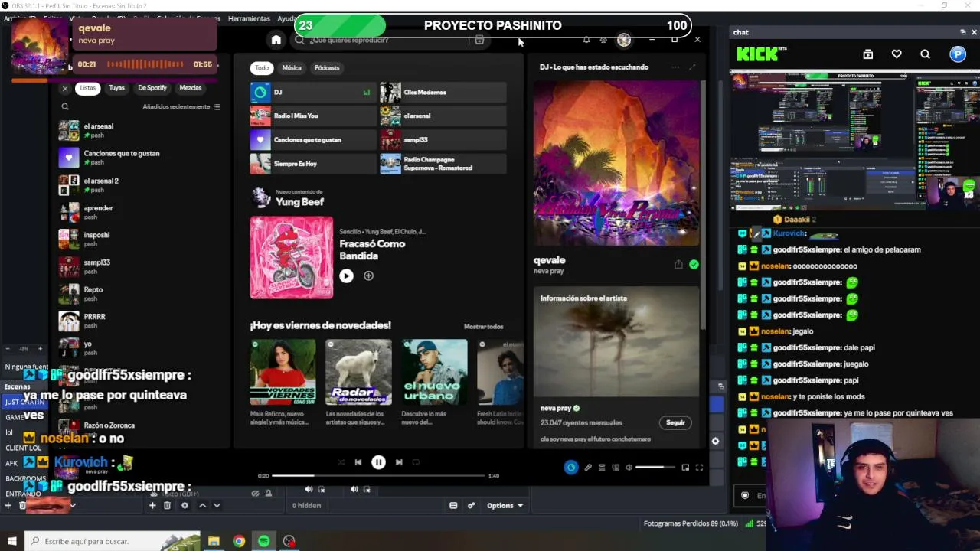Open Siempre Es Hoy shortcut
This screenshot has width=980, height=551.
313,164
